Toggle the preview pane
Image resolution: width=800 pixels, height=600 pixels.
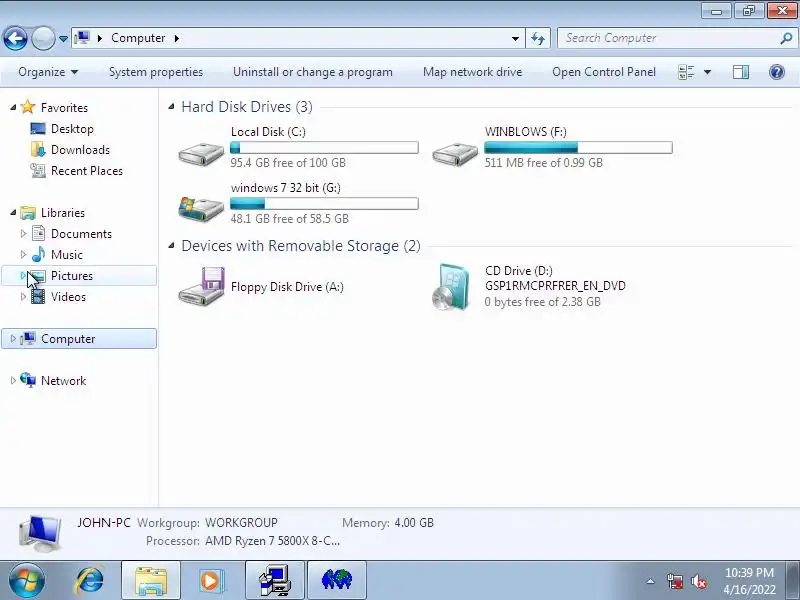click(x=741, y=72)
